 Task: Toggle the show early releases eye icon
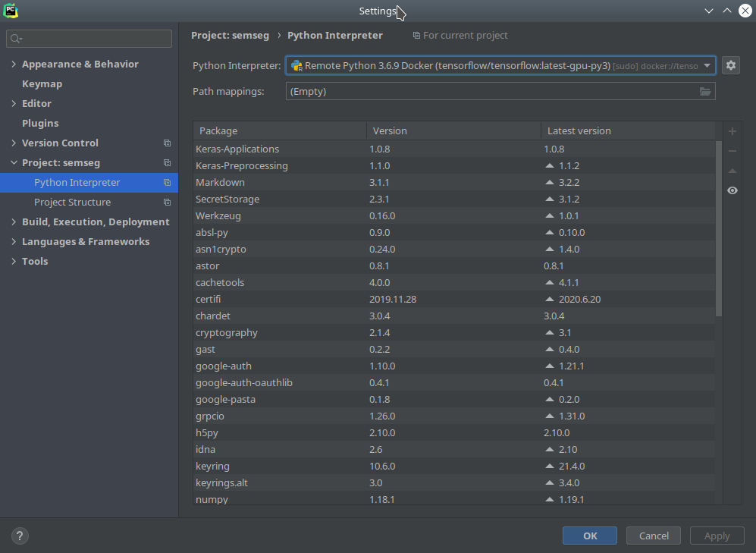coord(732,190)
